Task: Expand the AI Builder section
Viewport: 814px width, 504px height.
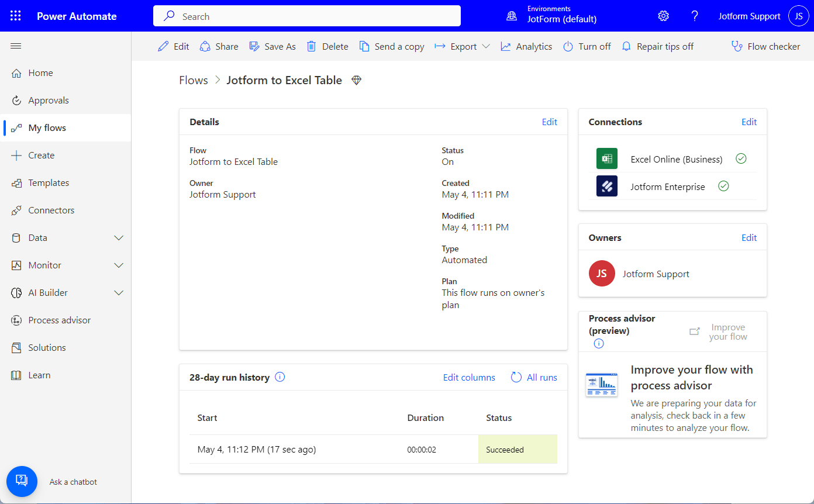Action: click(119, 293)
